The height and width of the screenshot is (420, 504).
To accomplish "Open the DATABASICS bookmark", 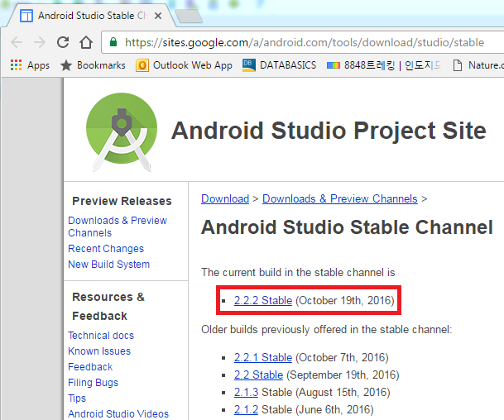I will pos(280,65).
